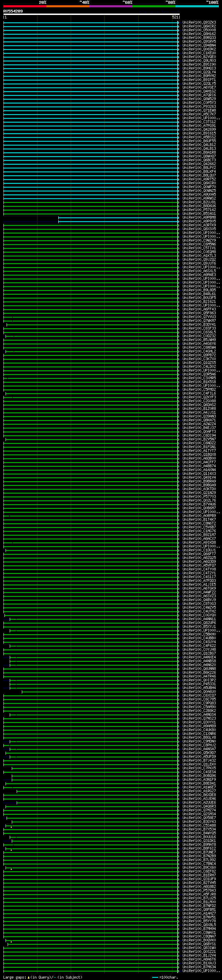The height and width of the screenshot is (980, 222).
Task: Select UniRef100_Q94BN4 label
Action: point(199,45)
